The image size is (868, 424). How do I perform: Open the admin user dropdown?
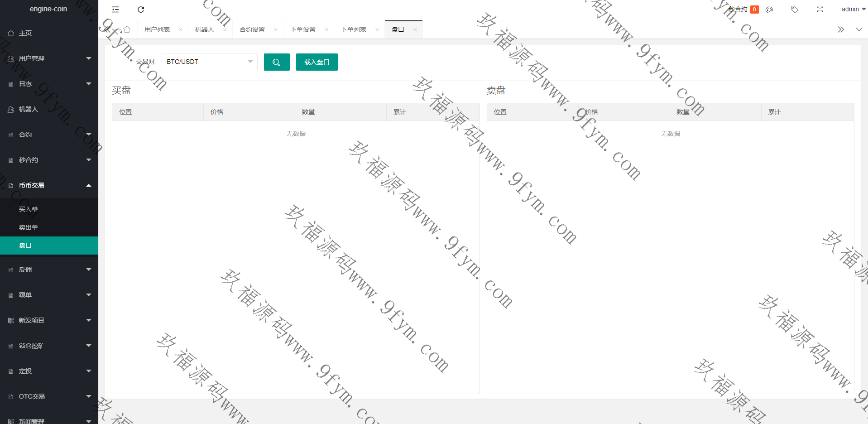point(853,9)
